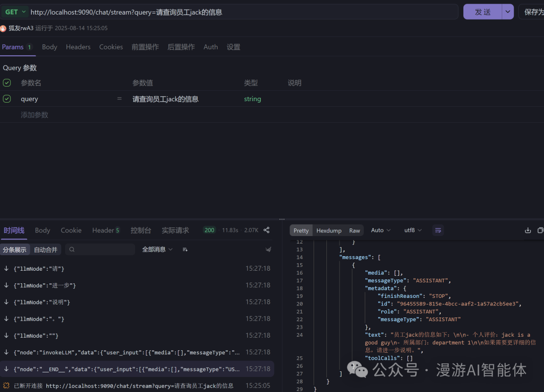The image size is (544, 392).
Task: Click the magnifier in the message search box
Action: point(73,249)
